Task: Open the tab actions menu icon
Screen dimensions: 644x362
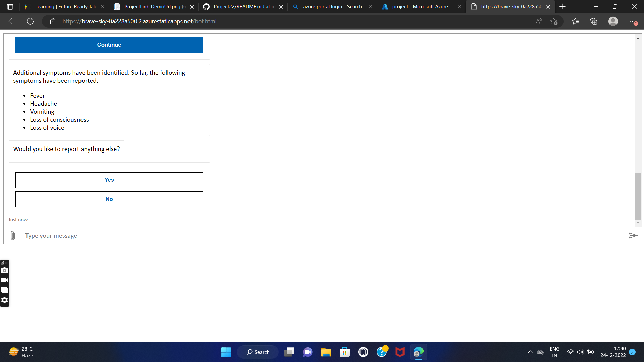Action: tap(10, 7)
